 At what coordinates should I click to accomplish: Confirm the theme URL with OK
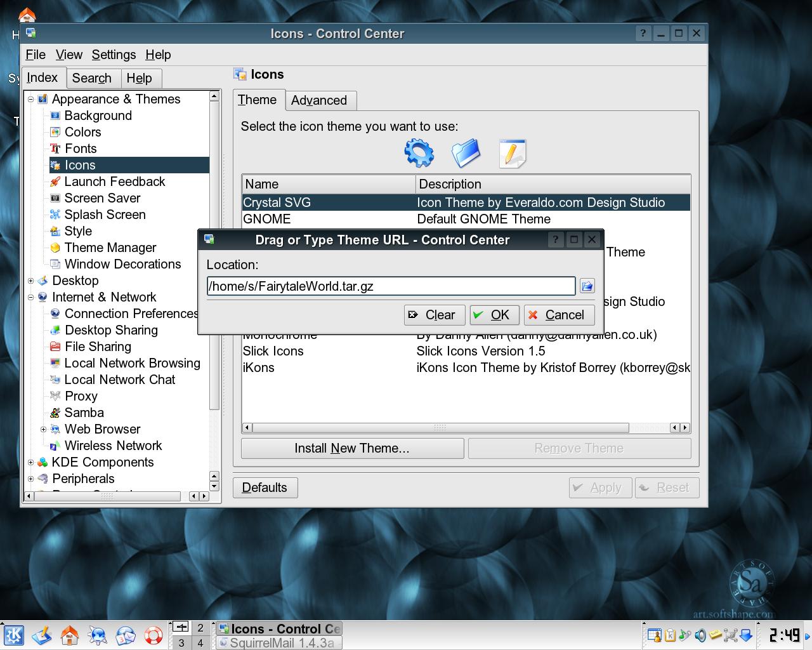click(x=495, y=315)
